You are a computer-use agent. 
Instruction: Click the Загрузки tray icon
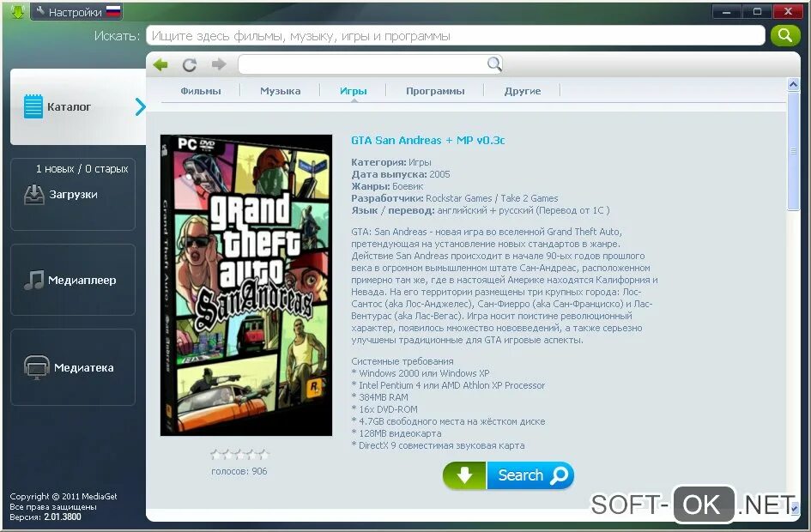[34, 195]
